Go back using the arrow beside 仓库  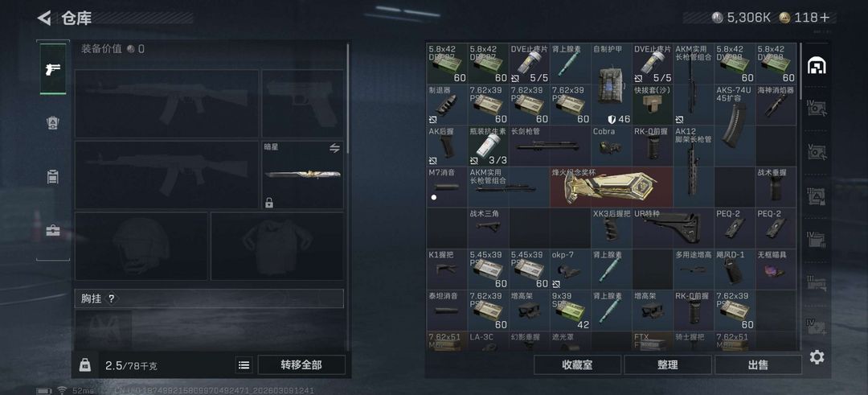coord(44,18)
